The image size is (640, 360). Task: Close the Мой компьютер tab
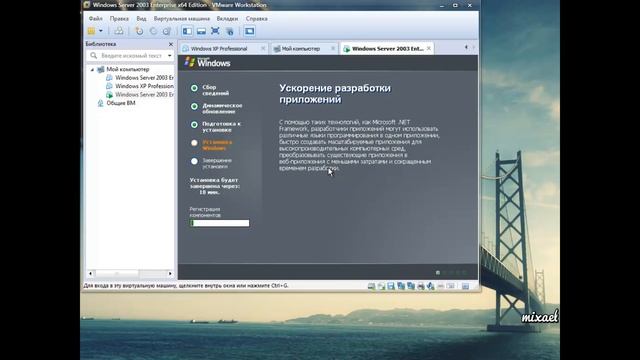click(x=333, y=49)
